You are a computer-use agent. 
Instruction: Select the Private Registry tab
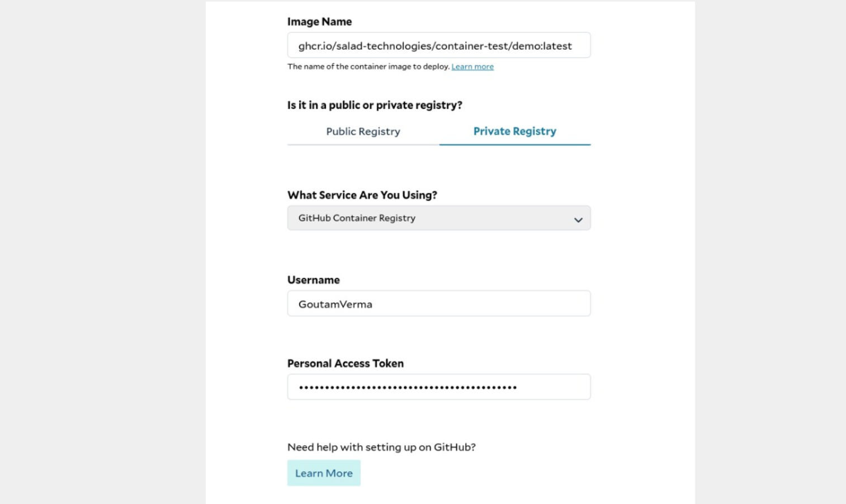tap(515, 131)
